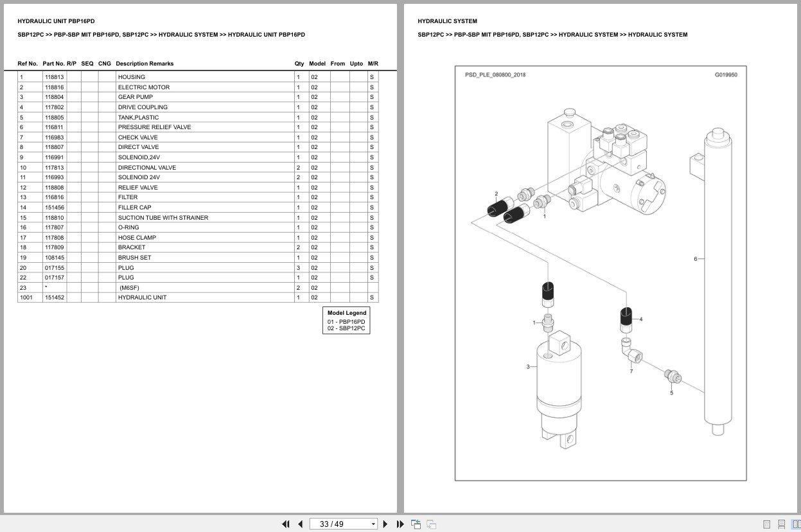Click the next view navigation icon
This screenshot has height=532, width=801.
[431, 524]
